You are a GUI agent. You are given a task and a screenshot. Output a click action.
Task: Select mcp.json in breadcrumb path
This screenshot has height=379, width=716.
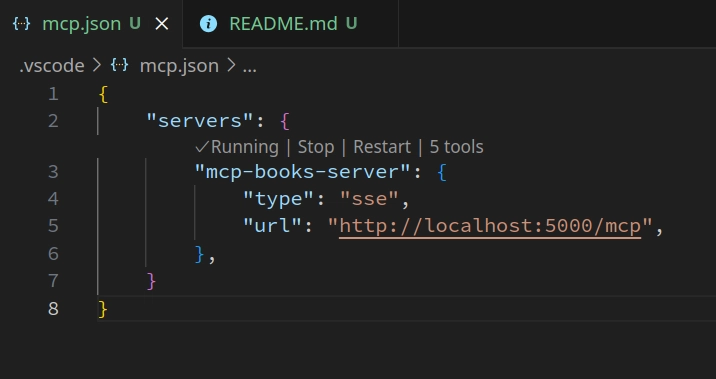point(179,66)
